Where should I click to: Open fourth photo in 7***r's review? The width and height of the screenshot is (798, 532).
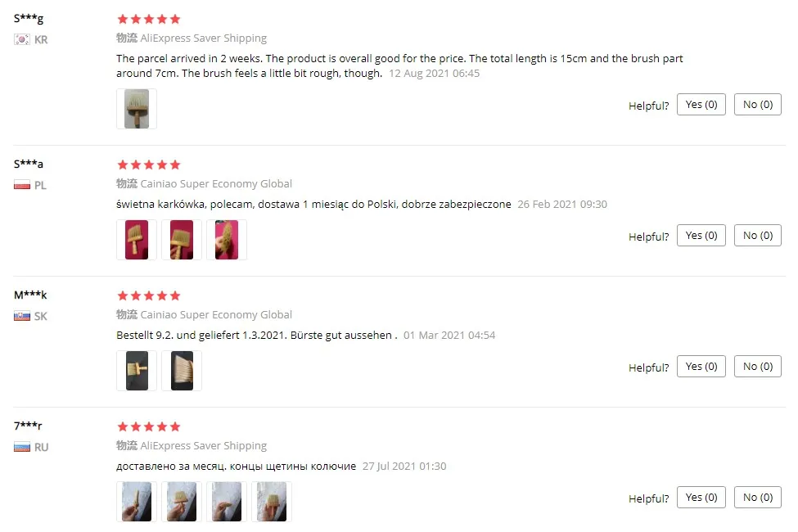coord(271,502)
